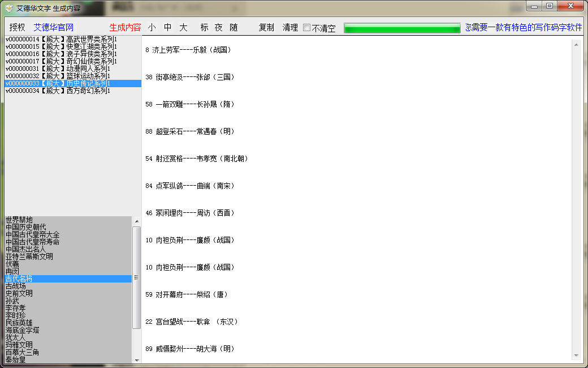Click content pane scroll up arrow
This screenshot has height=368, width=588.
[576, 45]
